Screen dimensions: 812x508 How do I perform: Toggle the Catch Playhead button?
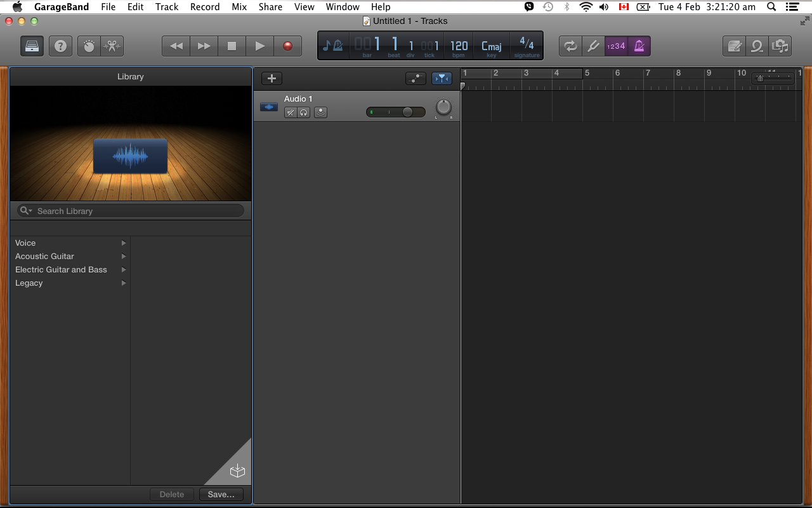(442, 78)
